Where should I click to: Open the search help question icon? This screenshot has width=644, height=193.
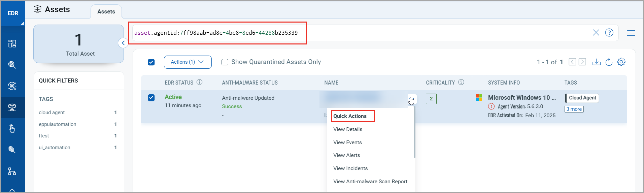609,33
